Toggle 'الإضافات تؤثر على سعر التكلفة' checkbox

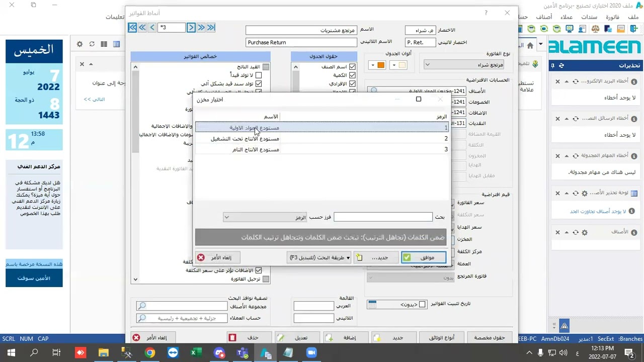259,270
